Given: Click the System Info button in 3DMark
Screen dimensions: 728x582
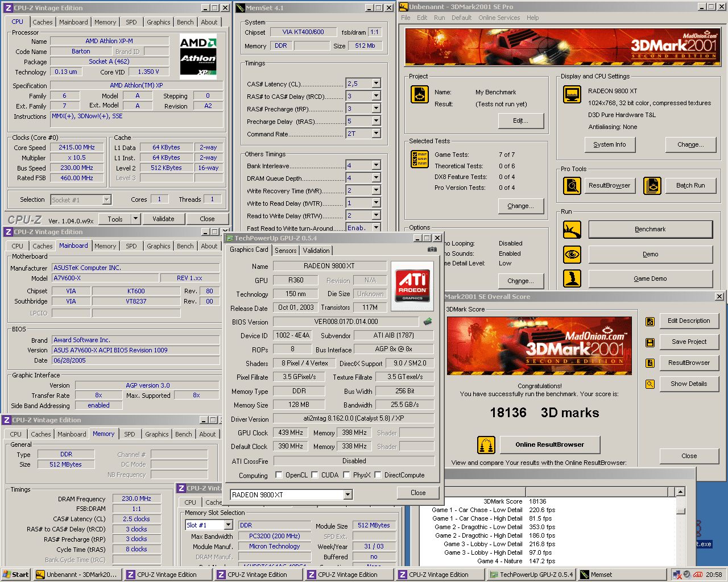Looking at the screenshot, I should tap(610, 144).
